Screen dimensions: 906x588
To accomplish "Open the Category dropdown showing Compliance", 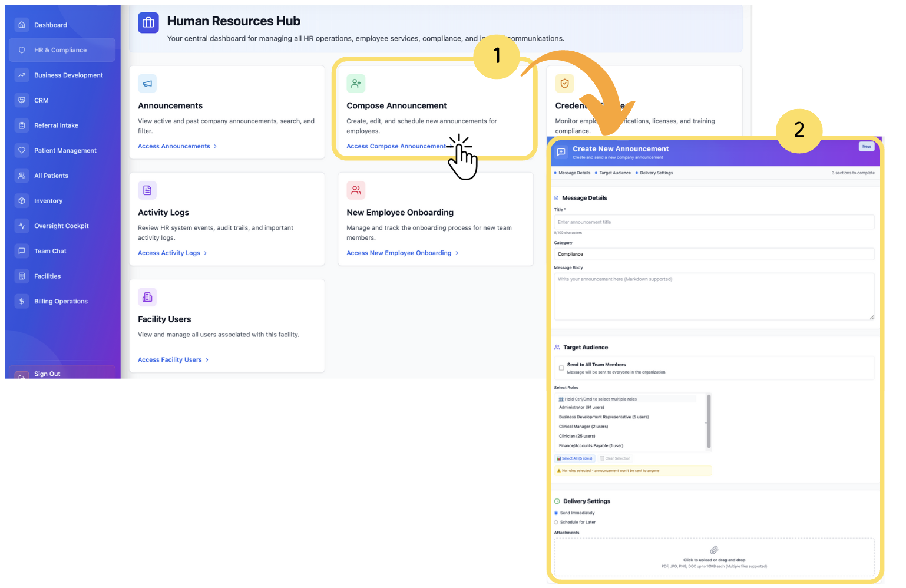I will pyautogui.click(x=713, y=255).
